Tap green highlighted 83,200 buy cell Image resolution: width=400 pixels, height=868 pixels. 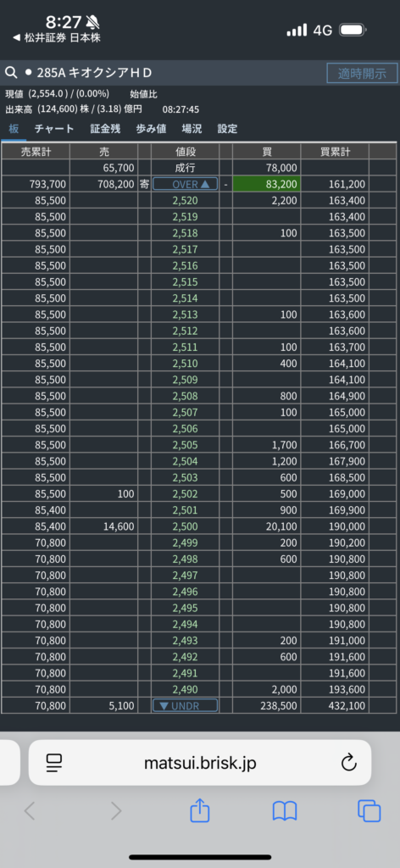pyautogui.click(x=267, y=184)
